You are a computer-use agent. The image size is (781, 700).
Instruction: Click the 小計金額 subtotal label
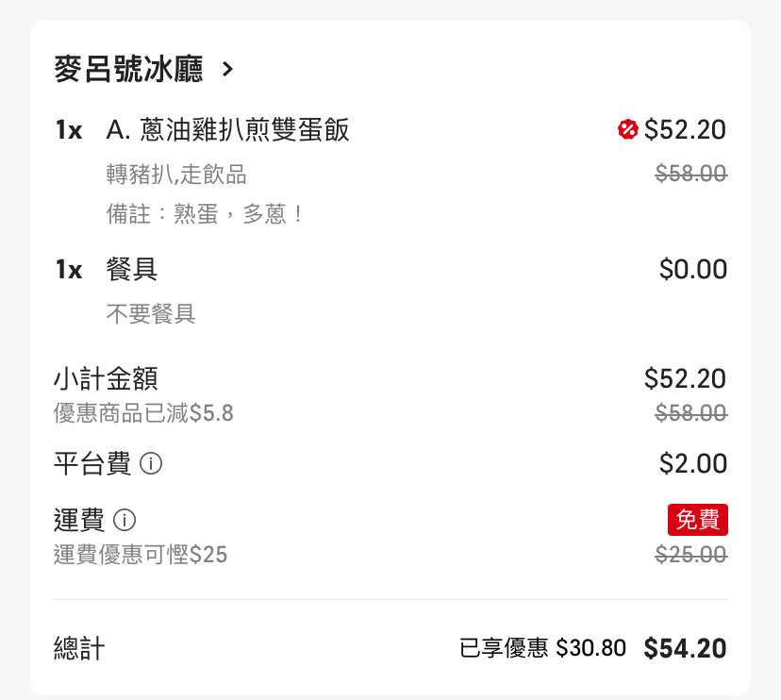tap(106, 378)
